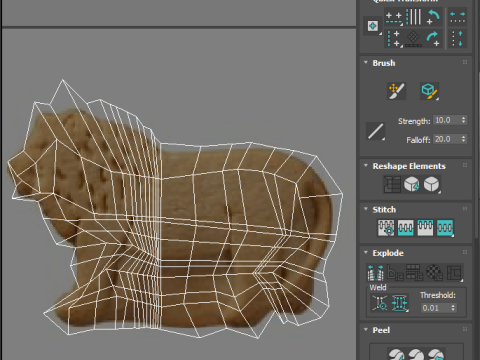This screenshot has width=480, height=360.
Task: Click Flatten by Material ID checker icon
Action: 435,273
